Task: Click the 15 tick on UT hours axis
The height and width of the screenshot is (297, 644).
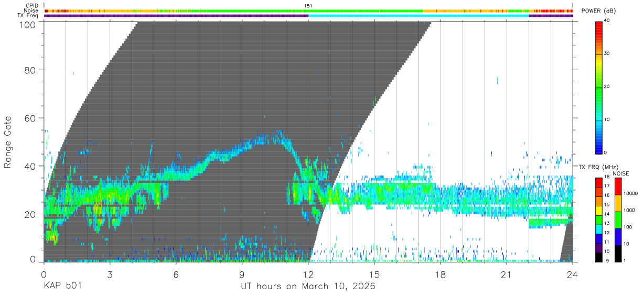Action: tap(374, 274)
